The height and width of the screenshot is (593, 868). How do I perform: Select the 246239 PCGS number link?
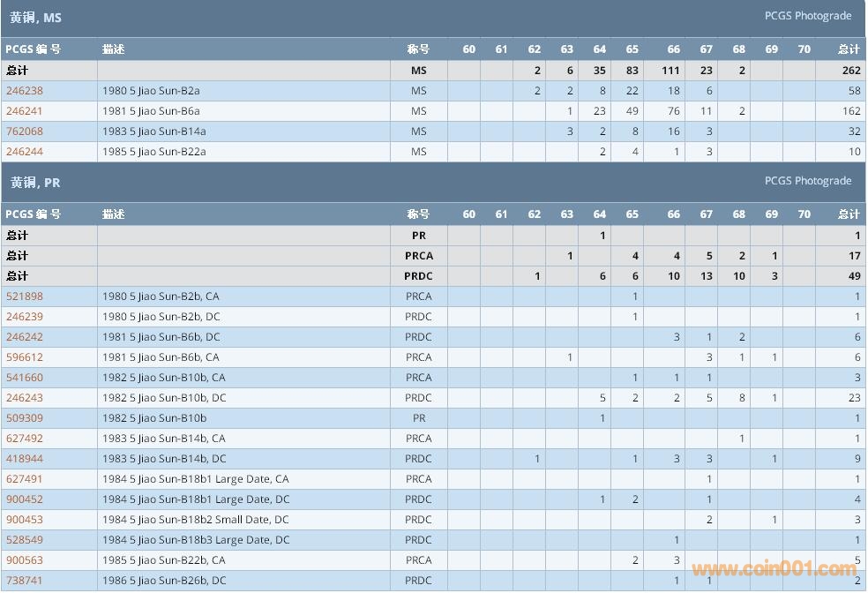[x=25, y=317]
